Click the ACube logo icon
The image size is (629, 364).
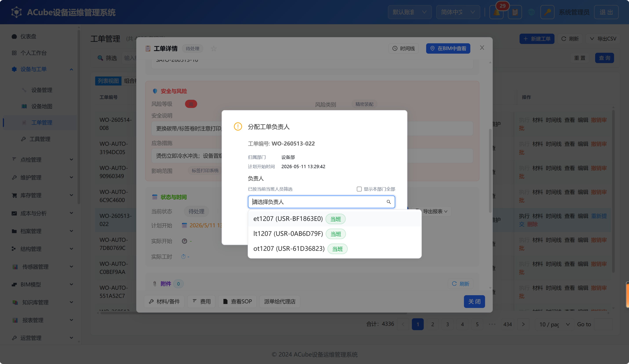click(16, 12)
